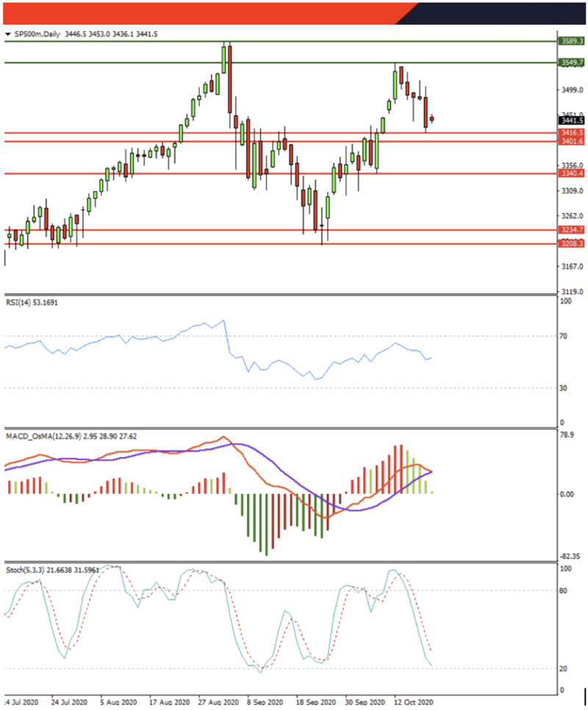Click the 5 Aug 2020 date marker

118,701
